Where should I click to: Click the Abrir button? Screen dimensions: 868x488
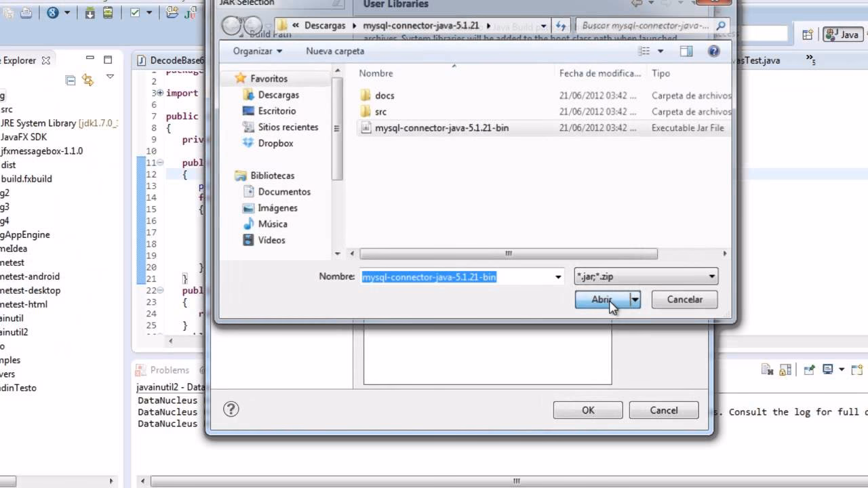coord(601,300)
